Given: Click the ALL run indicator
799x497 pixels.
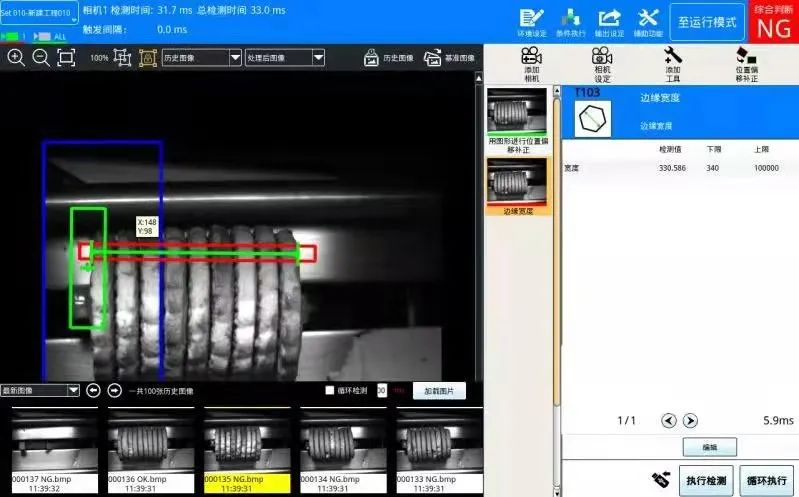Looking at the screenshot, I should click(x=50, y=37).
